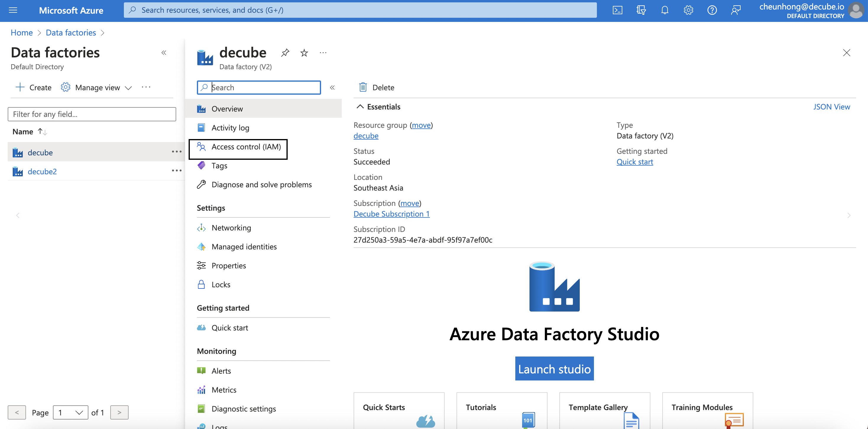The image size is (868, 429).
Task: Open Access control (IAM) menu item
Action: pyautogui.click(x=246, y=147)
